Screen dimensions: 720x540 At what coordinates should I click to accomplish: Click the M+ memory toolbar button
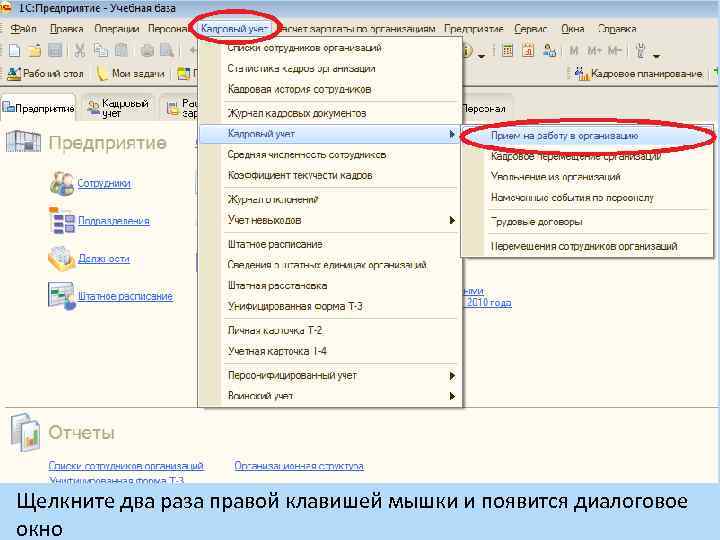click(594, 51)
